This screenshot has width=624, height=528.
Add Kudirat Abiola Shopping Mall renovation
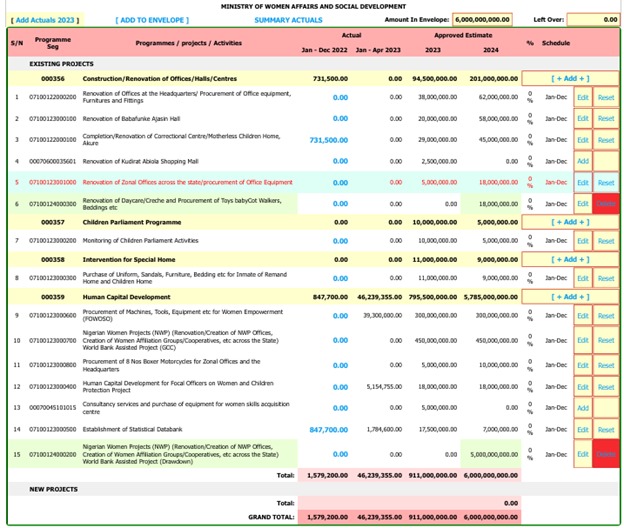pos(583,161)
